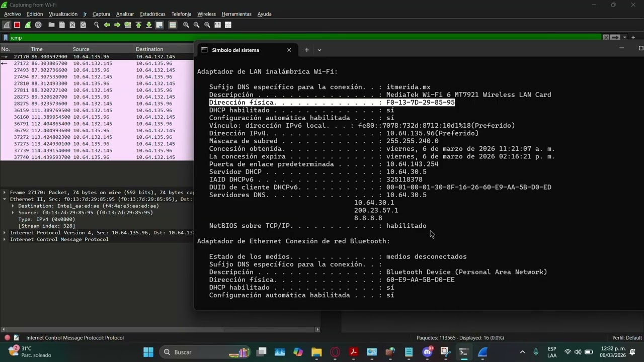This screenshot has width=644, height=362.
Task: Select packet number 27493 in the list
Action: coord(97,70)
